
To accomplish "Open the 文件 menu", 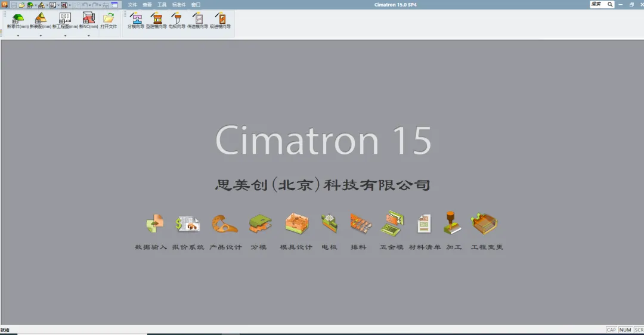I will click(x=132, y=5).
